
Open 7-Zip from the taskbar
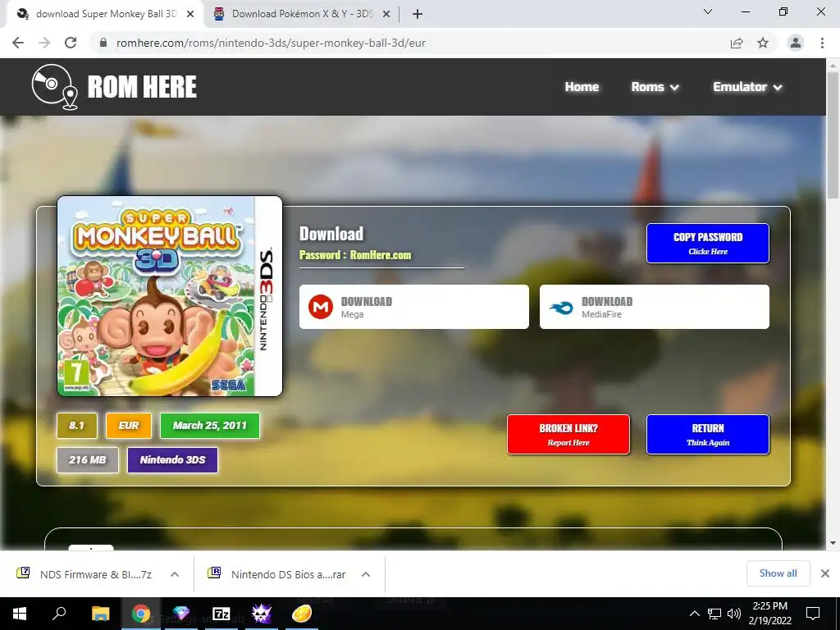221,614
